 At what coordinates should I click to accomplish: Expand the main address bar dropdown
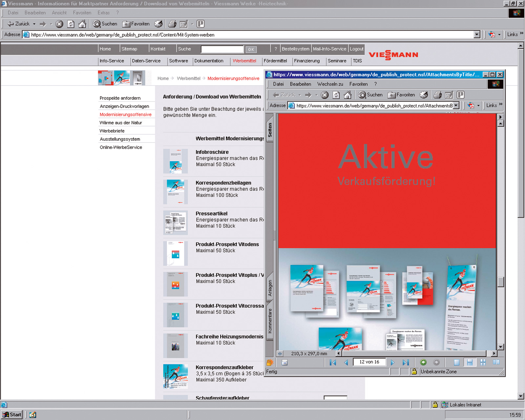point(477,34)
